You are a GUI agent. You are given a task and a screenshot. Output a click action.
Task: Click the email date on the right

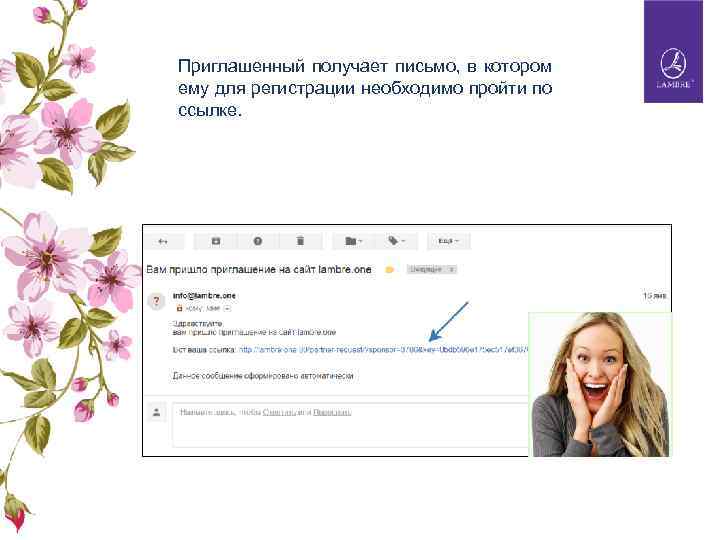point(654,296)
